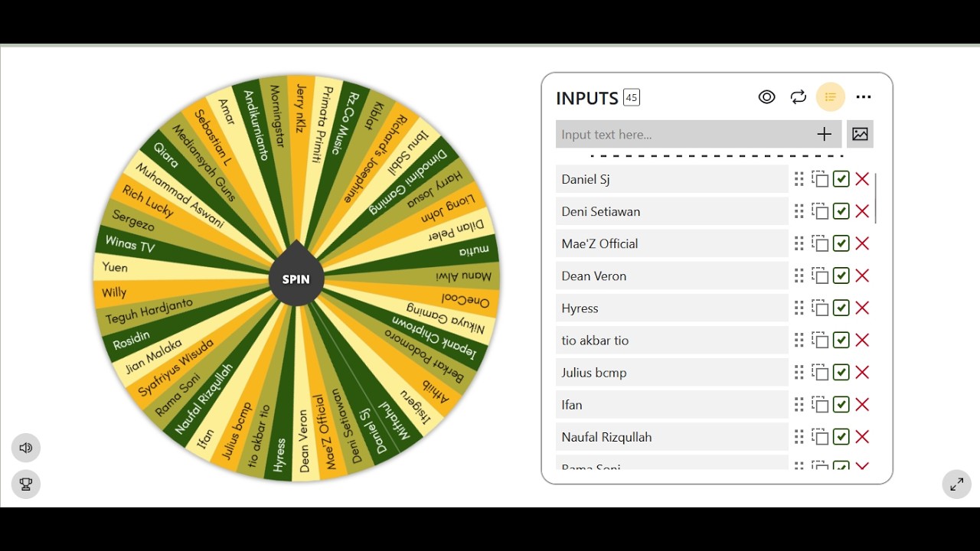Edit the Deni Setiawan input text

tap(672, 211)
